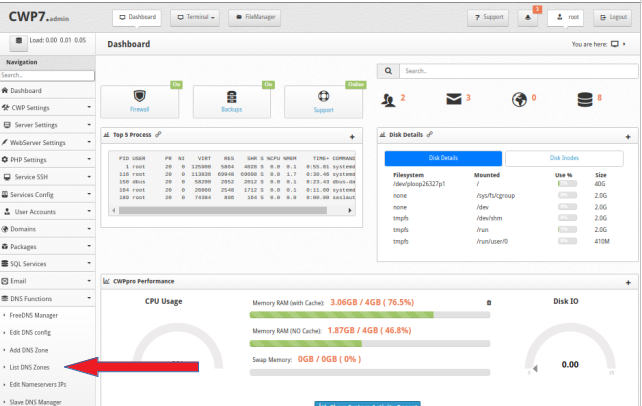
Task: Open FreeDNS Manager link
Action: point(34,315)
